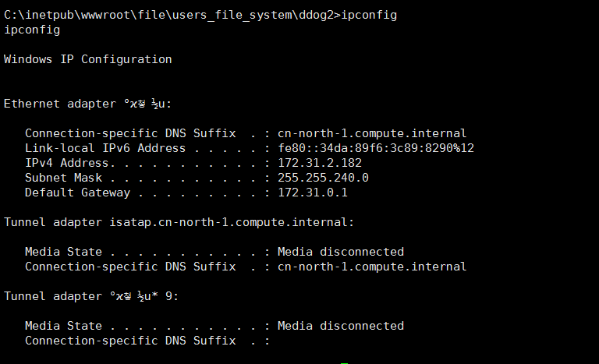Click the Windows IP Configuration heading
599x364 pixels.
[88, 59]
